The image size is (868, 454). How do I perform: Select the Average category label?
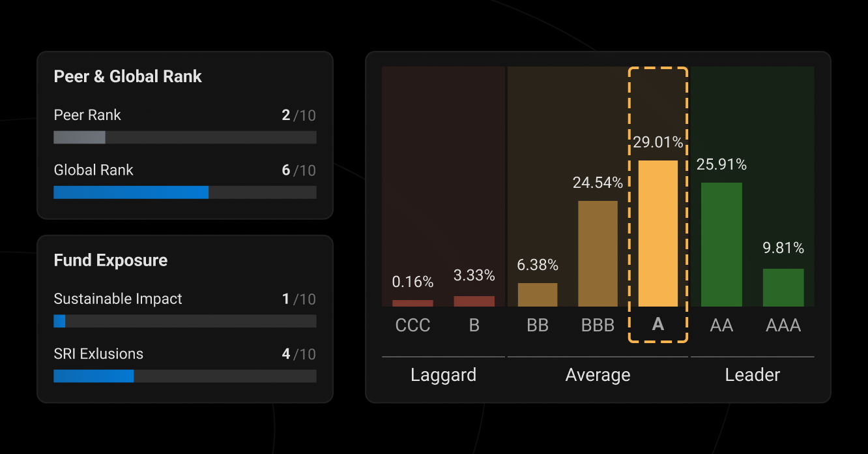(598, 374)
